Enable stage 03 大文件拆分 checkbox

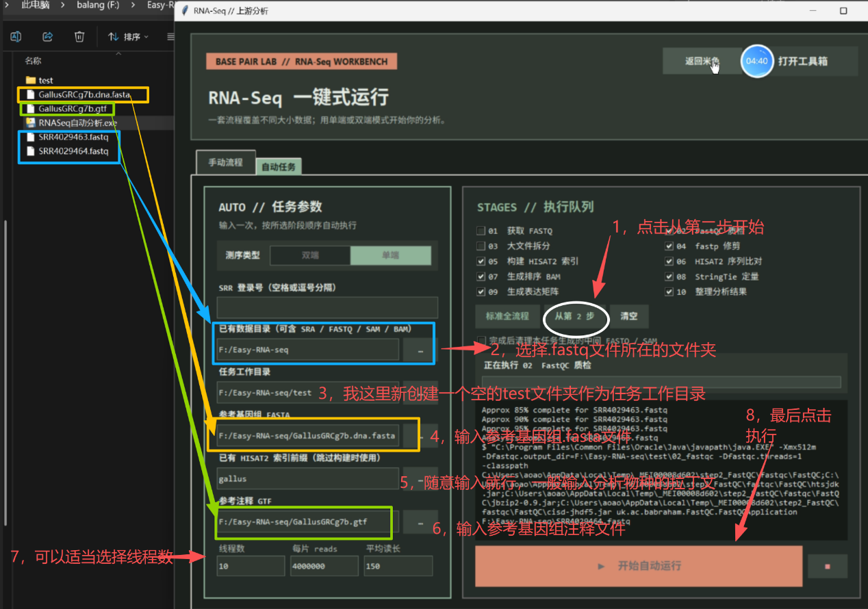click(481, 246)
